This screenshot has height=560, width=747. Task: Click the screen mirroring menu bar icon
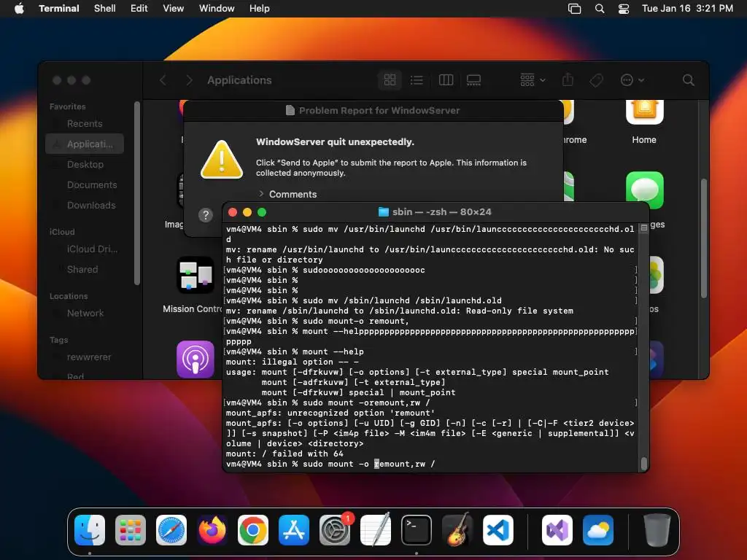pos(575,9)
